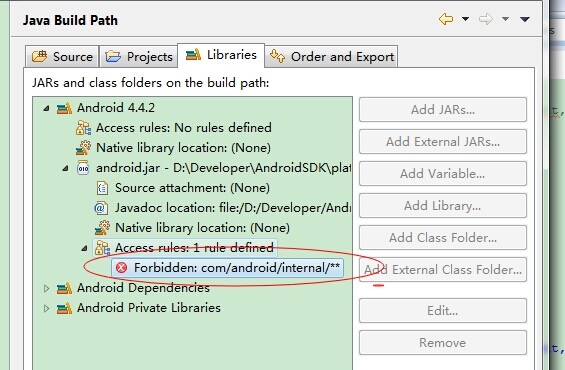Select Access rules: No rules defined
The height and width of the screenshot is (370, 565).
[184, 128]
